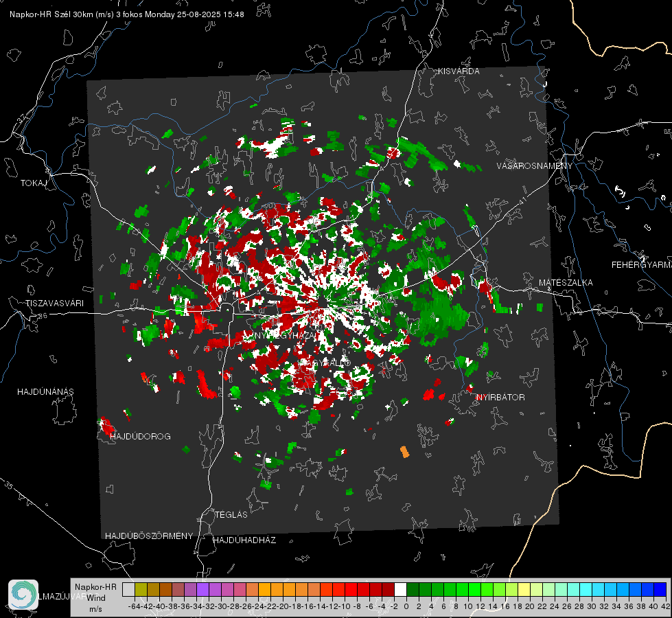This screenshot has width=672, height=618.
Task: Click the 'Wind' legend label
Action: tap(96, 598)
